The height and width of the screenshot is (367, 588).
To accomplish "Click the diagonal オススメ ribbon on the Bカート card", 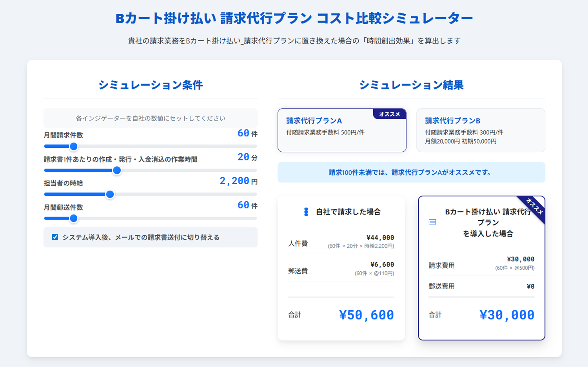I will point(534,207).
